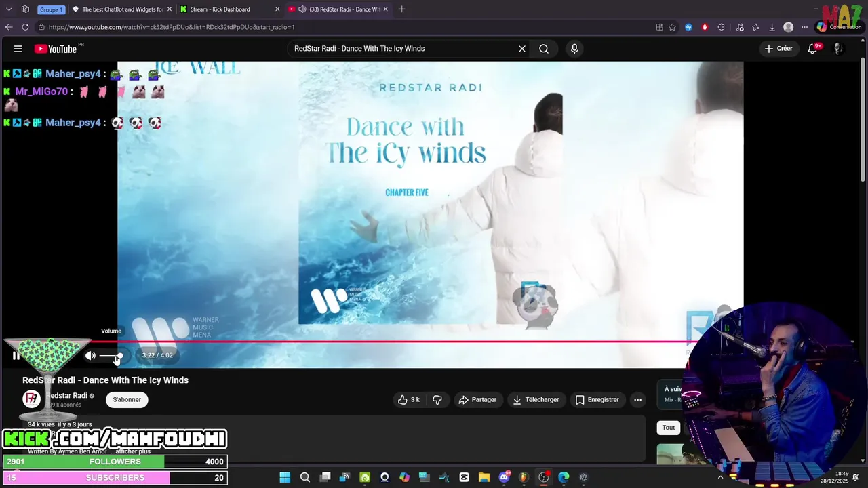
Task: Open the Shazam extension icon
Action: 689,27
